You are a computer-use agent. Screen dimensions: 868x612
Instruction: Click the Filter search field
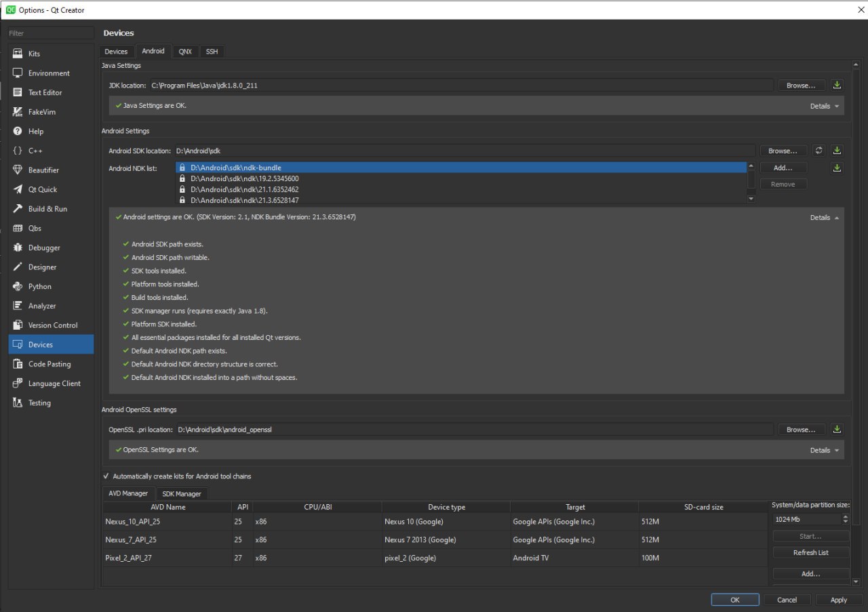[x=51, y=33]
